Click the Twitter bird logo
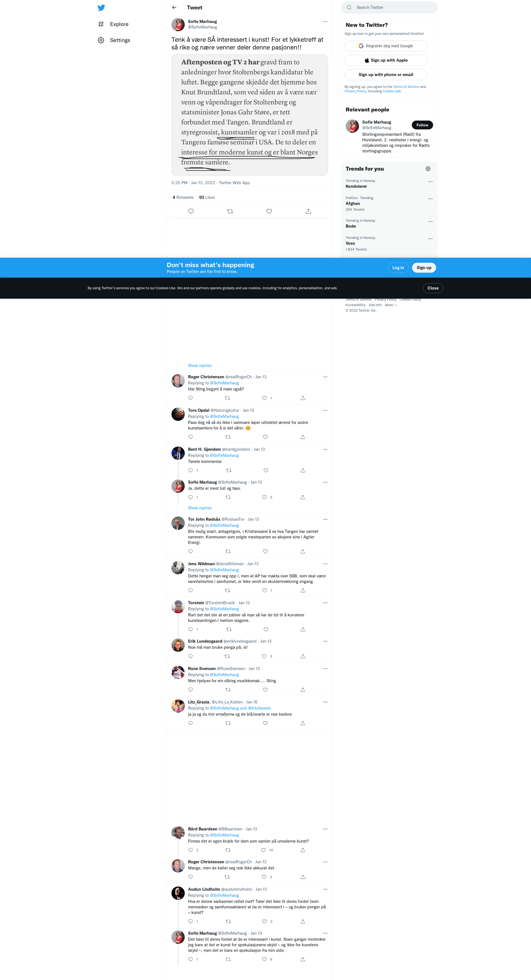The height and width of the screenshot is (980, 531). pyautogui.click(x=101, y=8)
